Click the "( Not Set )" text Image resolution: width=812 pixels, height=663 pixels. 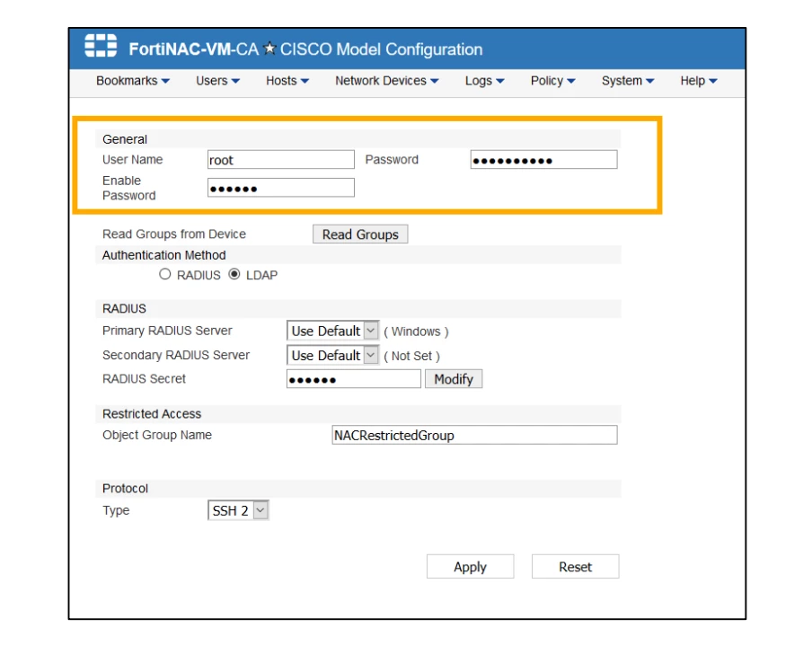tap(411, 356)
